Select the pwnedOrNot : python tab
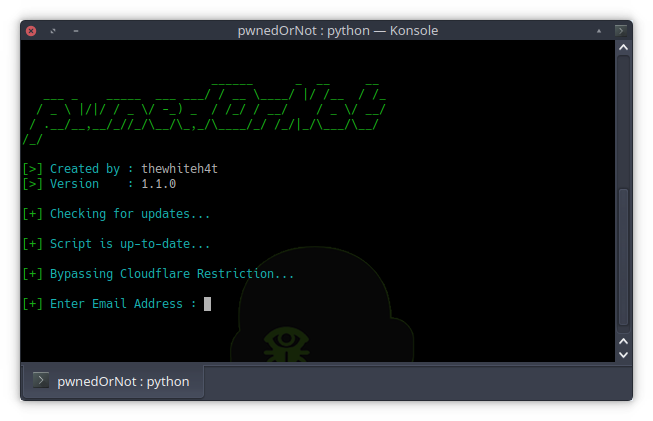The height and width of the screenshot is (421, 653). [x=113, y=381]
